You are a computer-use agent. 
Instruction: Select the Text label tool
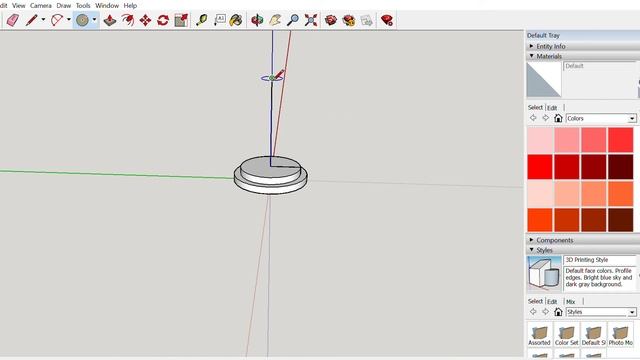220,20
